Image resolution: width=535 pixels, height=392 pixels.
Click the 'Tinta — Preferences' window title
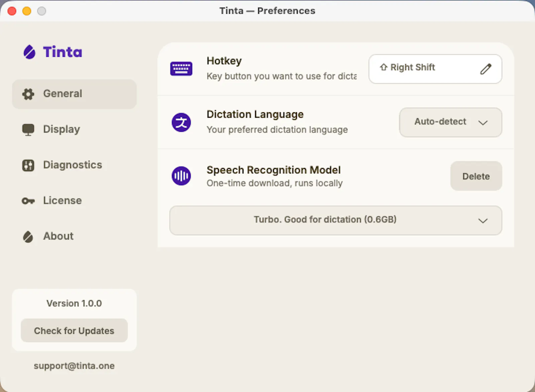[x=267, y=11]
